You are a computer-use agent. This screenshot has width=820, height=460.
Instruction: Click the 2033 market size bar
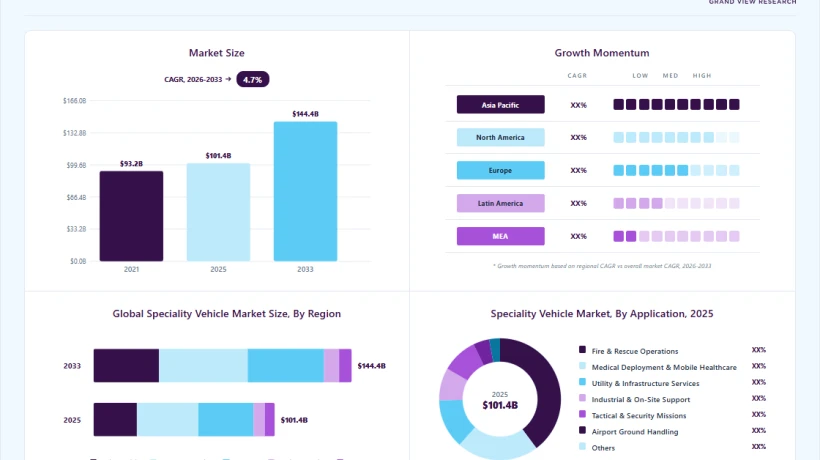305,191
